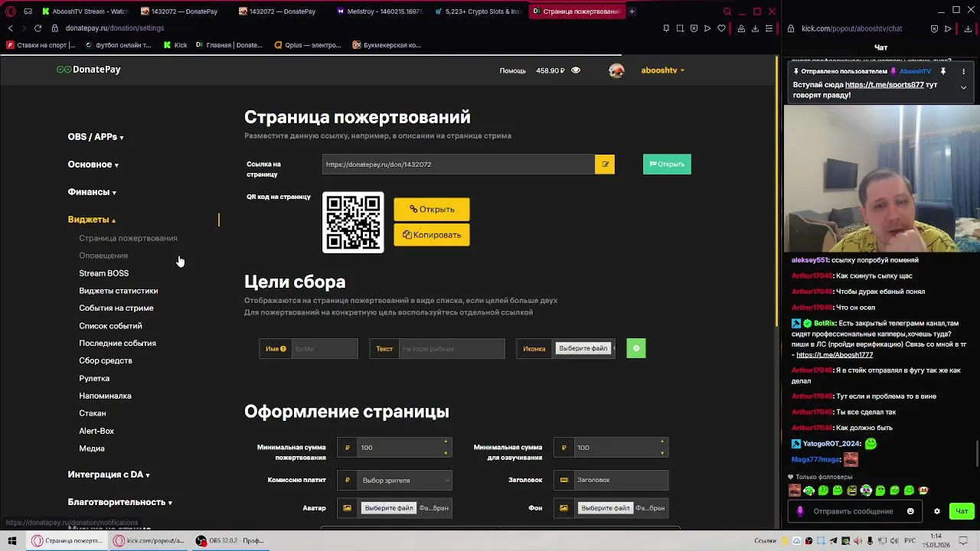Open Стакан widget page
980x551 pixels.
point(92,413)
